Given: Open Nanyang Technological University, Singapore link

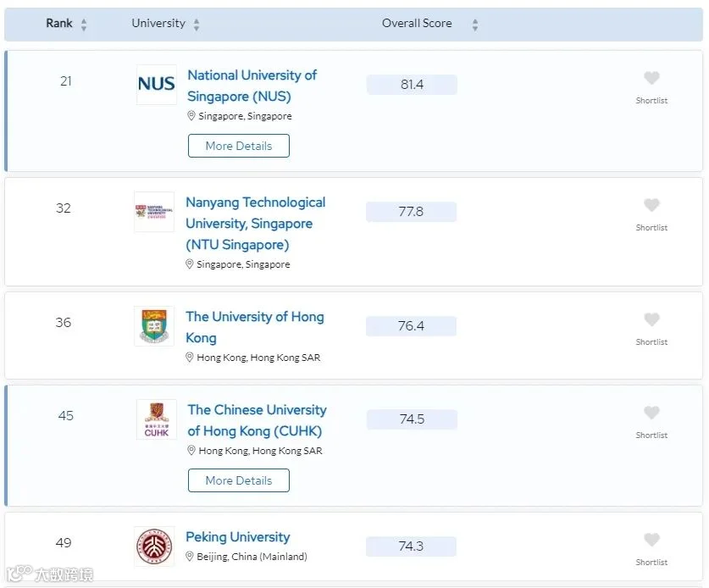Looking at the screenshot, I should [256, 224].
